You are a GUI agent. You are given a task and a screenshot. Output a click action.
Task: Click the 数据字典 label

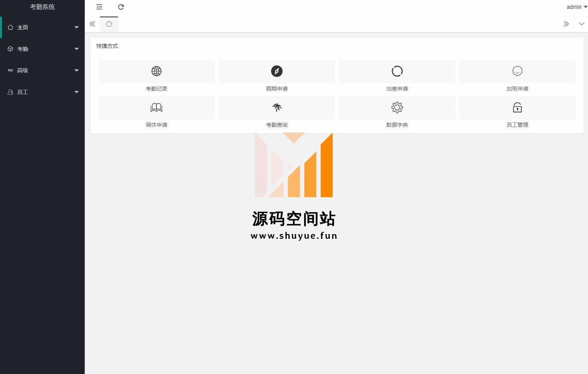(397, 125)
